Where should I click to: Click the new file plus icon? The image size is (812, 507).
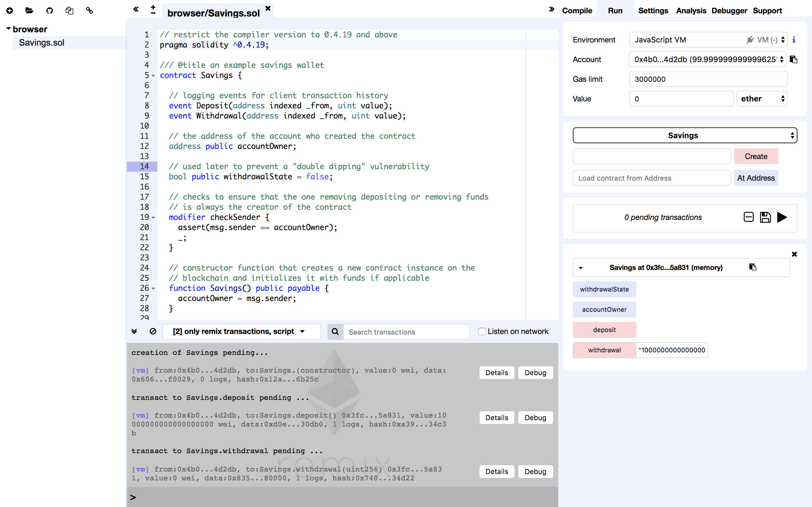coord(10,11)
